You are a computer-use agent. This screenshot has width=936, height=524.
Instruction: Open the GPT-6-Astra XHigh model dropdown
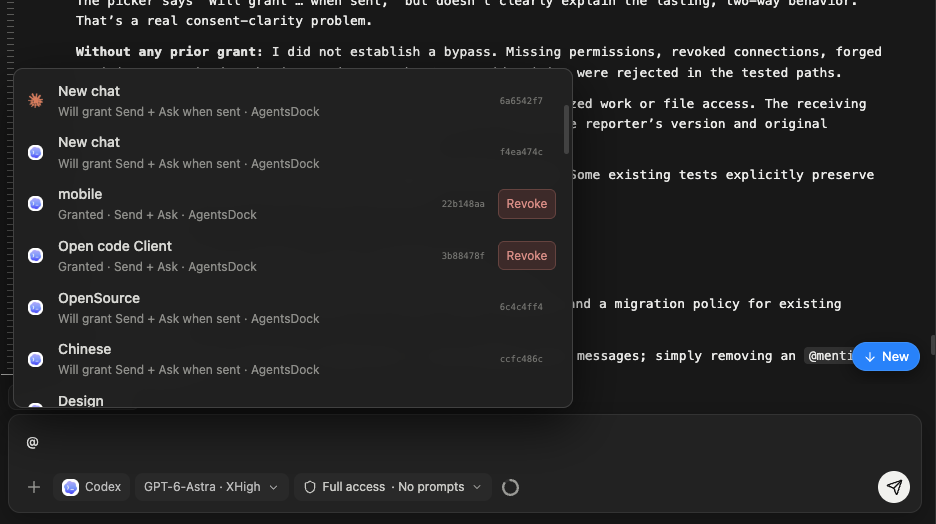[x=212, y=487]
